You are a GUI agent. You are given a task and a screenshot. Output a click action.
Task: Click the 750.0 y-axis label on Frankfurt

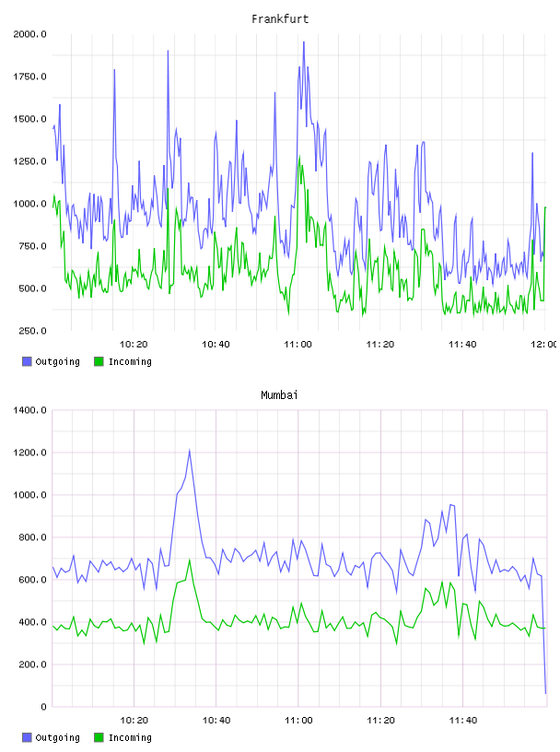32,246
